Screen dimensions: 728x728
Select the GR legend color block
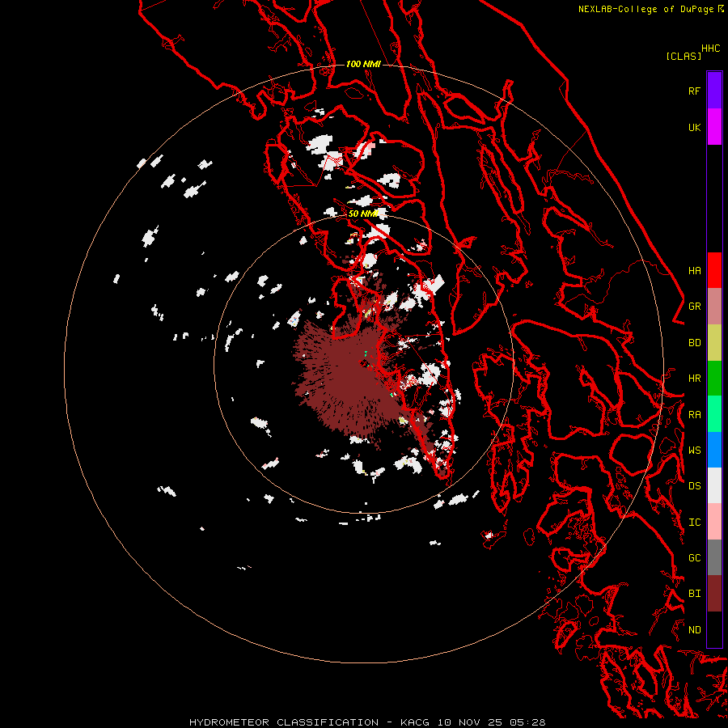[714, 307]
